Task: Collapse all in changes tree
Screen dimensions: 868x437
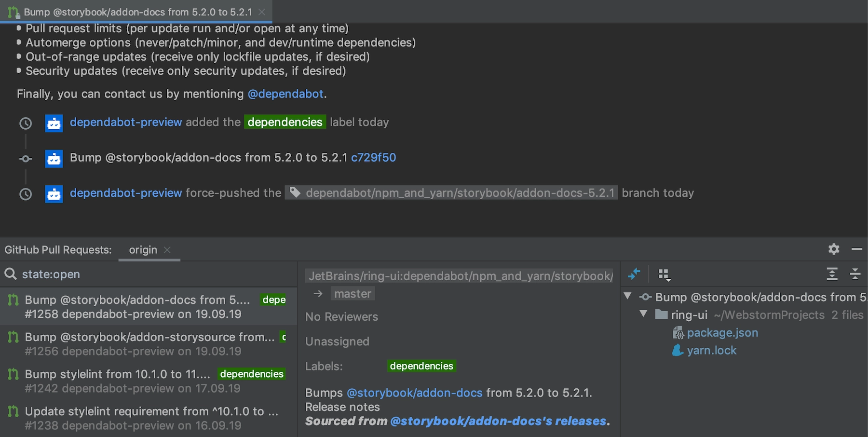Action: 855,274
